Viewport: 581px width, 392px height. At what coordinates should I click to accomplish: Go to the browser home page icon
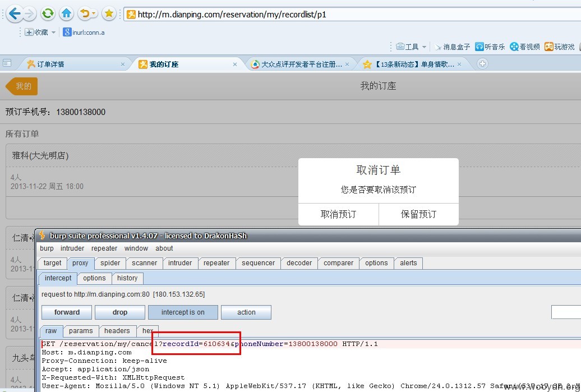tap(66, 14)
